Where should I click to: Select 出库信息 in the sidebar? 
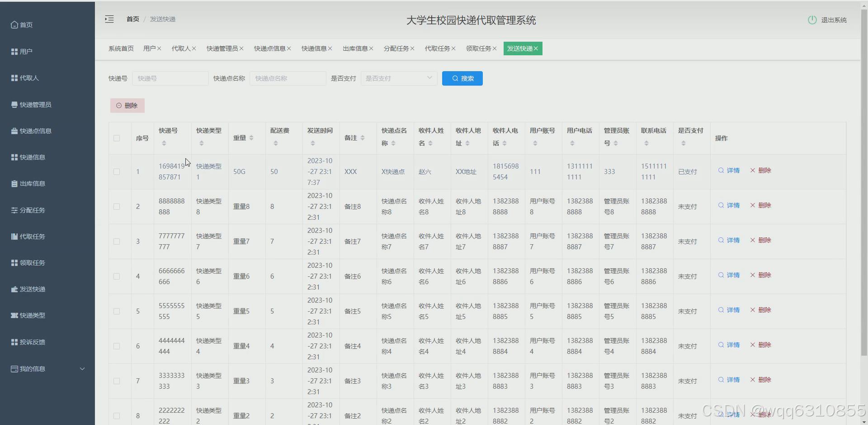[x=32, y=184]
